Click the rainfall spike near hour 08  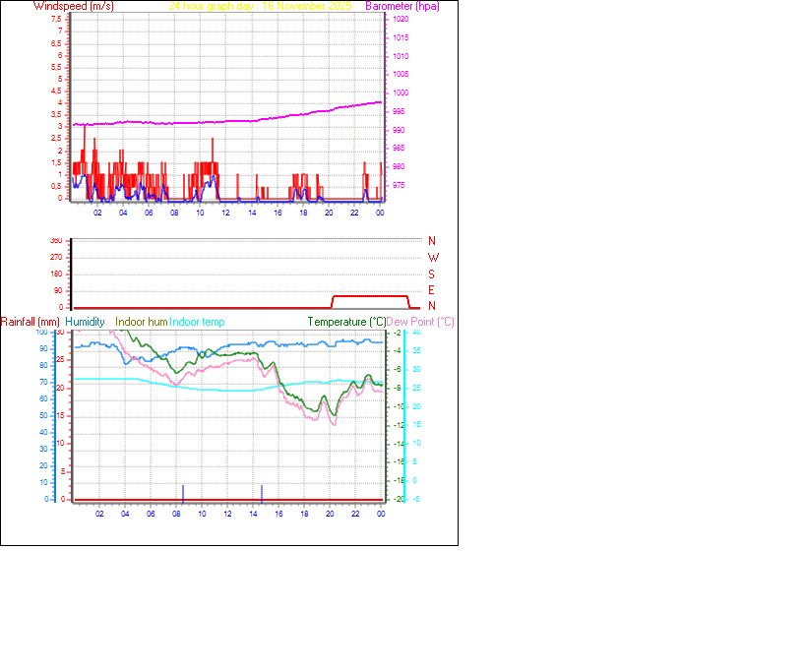185,492
